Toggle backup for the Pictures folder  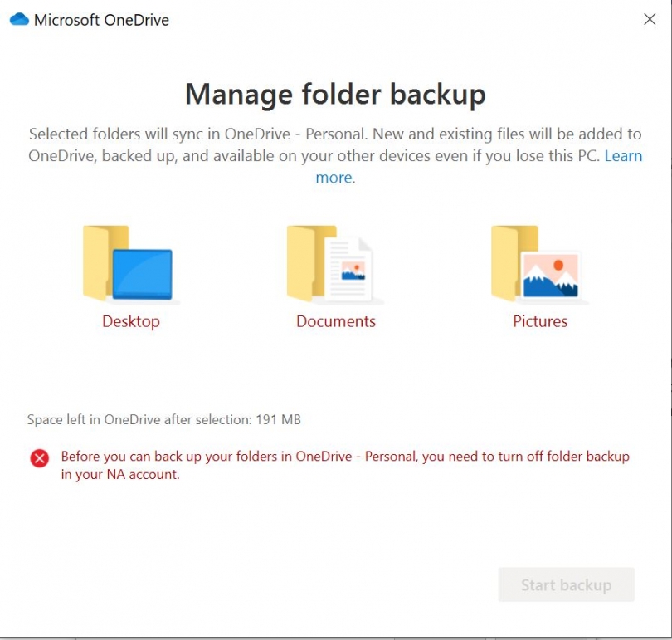pos(538,264)
